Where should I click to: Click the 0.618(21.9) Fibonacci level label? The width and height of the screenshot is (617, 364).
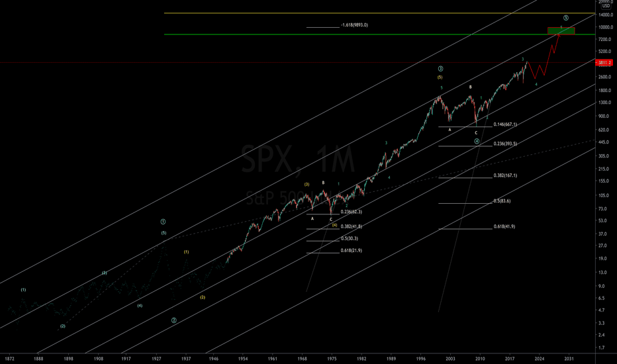pos(352,250)
